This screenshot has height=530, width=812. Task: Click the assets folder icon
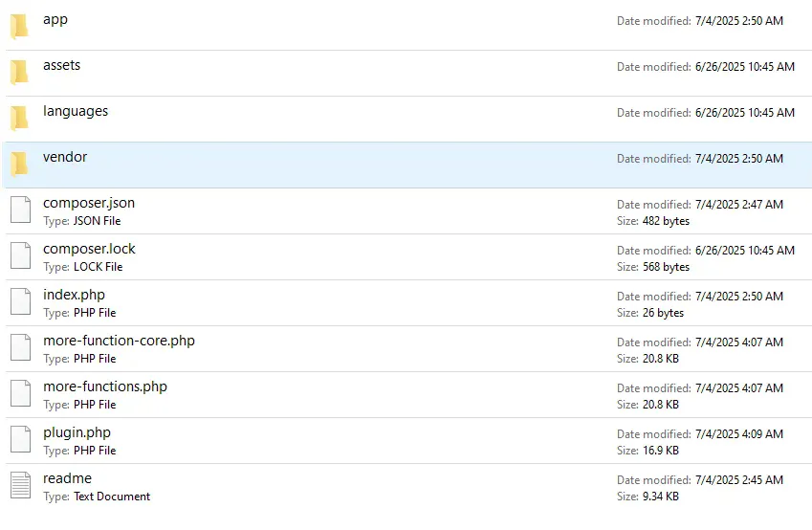(19, 73)
